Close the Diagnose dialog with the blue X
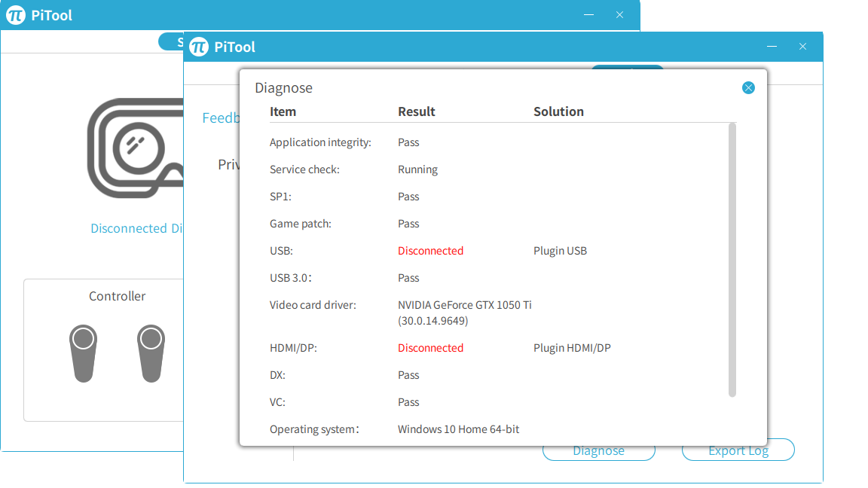This screenshot has height=488, width=868. [x=748, y=88]
